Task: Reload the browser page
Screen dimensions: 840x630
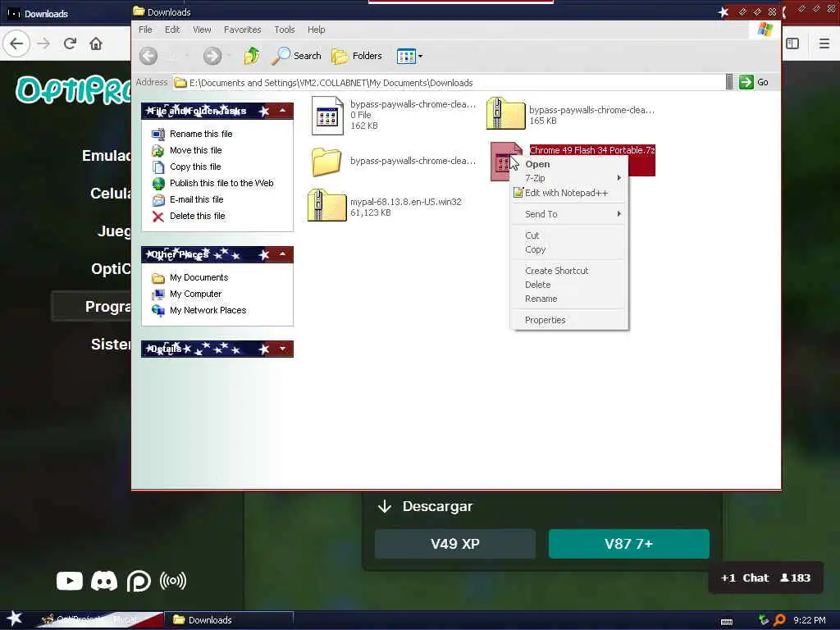Action: click(x=70, y=43)
